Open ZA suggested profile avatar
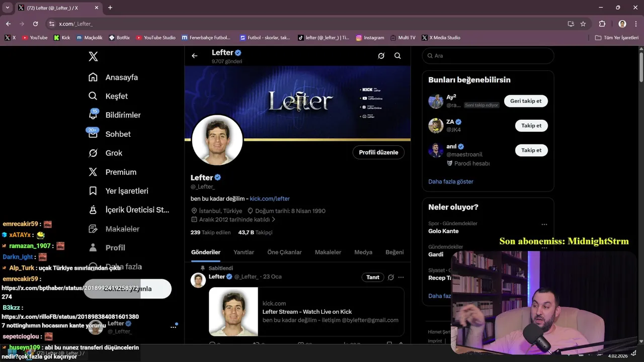Screen dimensions: 644x362 [436, 126]
